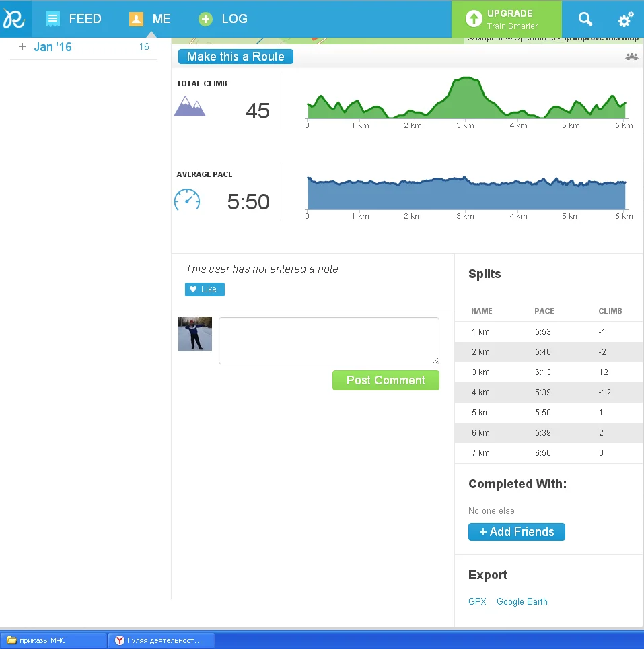Click the RunKeeper logo icon
Viewport: 644px width, 649px height.
click(x=15, y=19)
